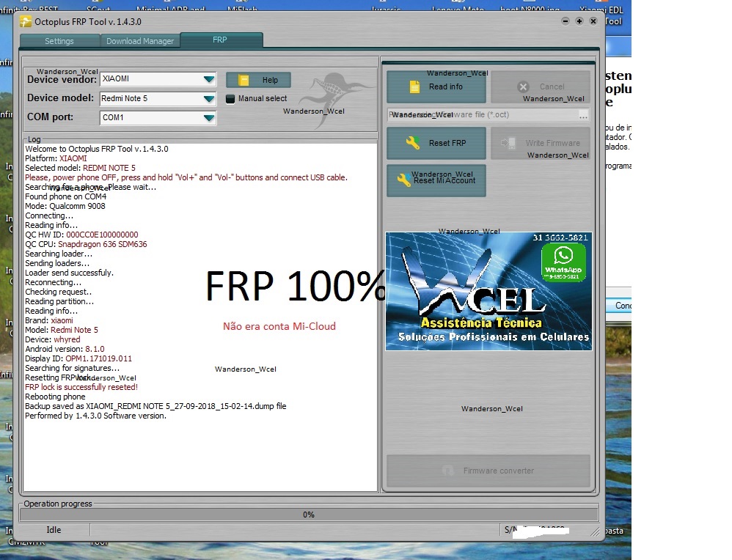
Task: Click the firmware file path input field
Action: (482, 115)
